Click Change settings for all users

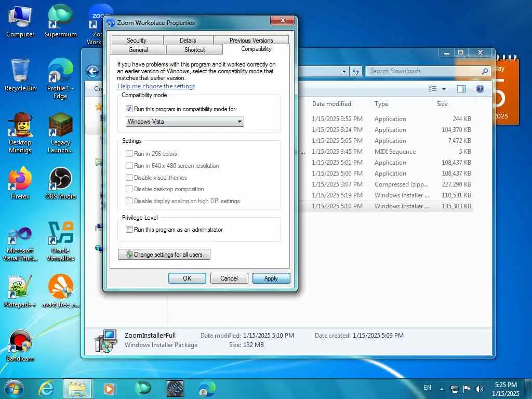[164, 255]
